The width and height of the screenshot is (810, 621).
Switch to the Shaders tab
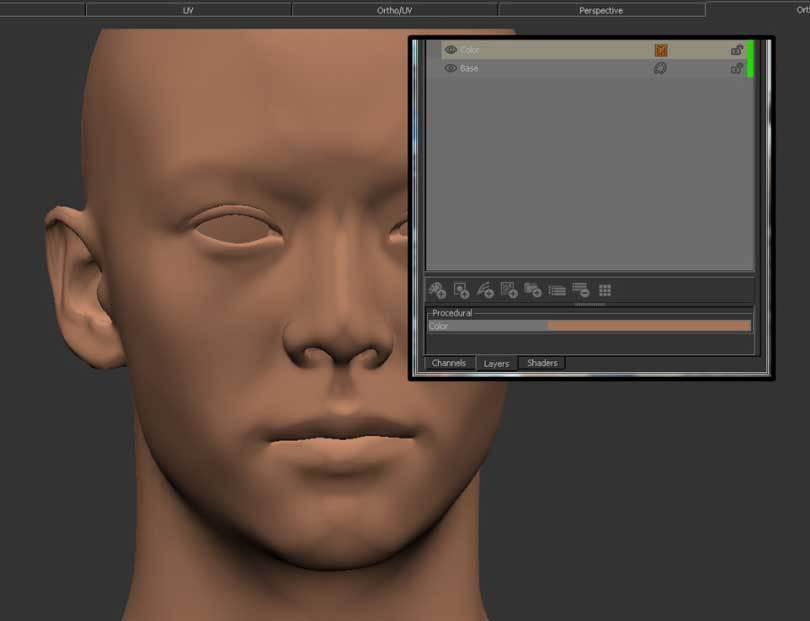(542, 363)
